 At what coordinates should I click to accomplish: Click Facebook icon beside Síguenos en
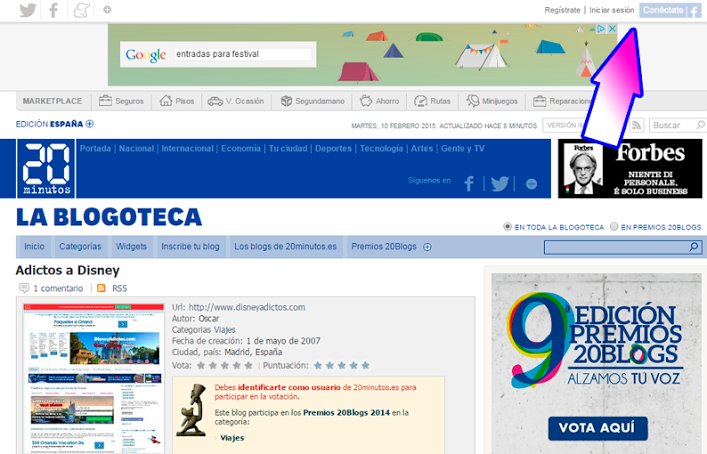(x=469, y=183)
